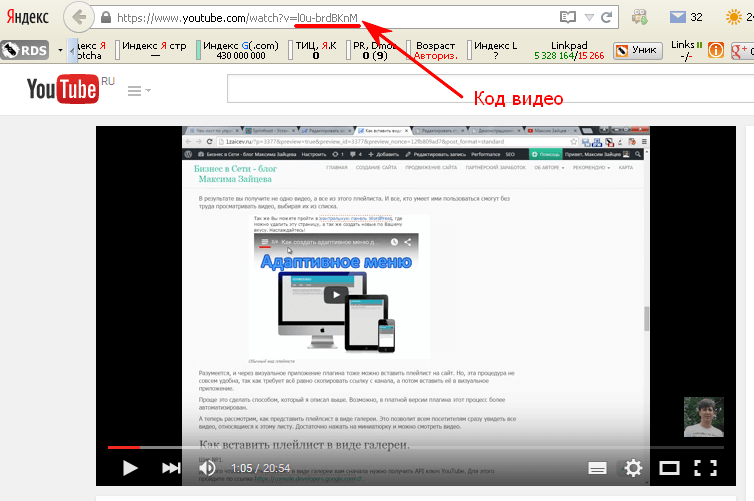
Task: Click the Linkpad counter
Action: coord(569,50)
